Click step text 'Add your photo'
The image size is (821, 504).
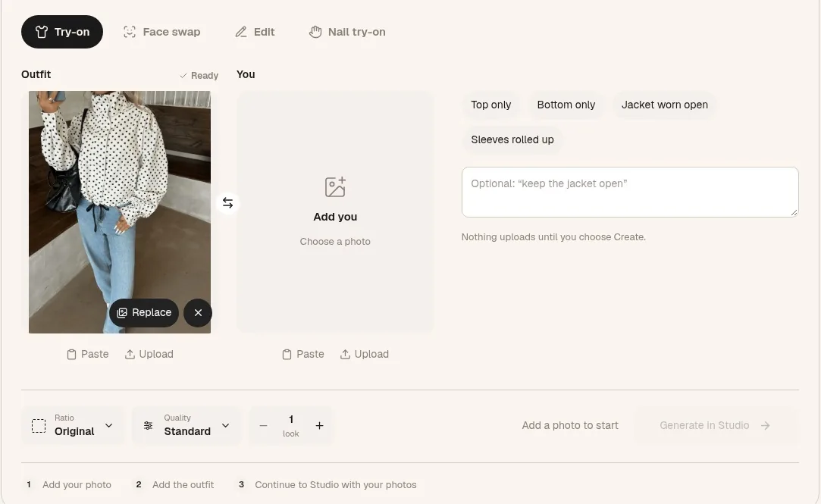[77, 485]
